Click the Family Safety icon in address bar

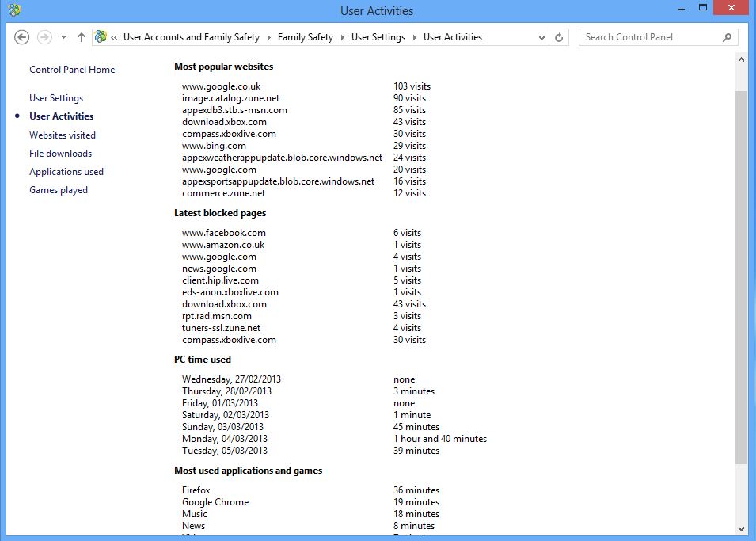point(101,36)
